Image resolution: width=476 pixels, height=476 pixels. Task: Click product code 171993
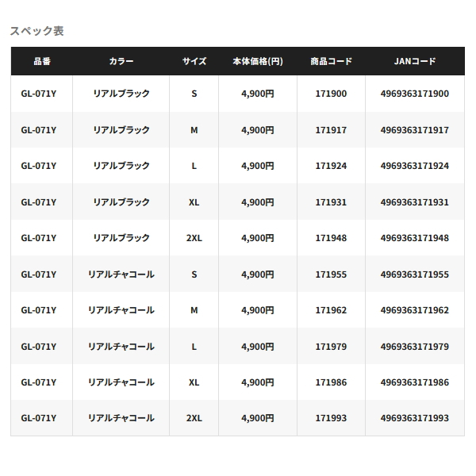(x=331, y=418)
